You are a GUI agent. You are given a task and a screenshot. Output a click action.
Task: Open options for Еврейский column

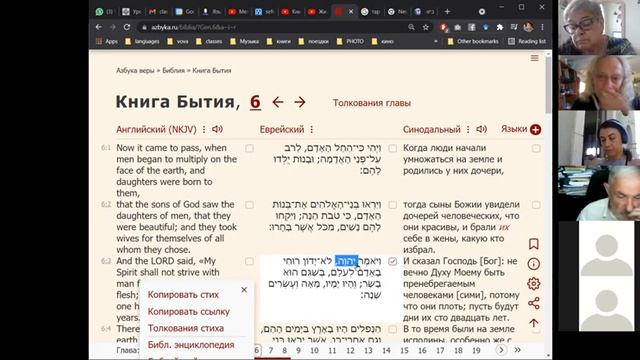(x=312, y=130)
